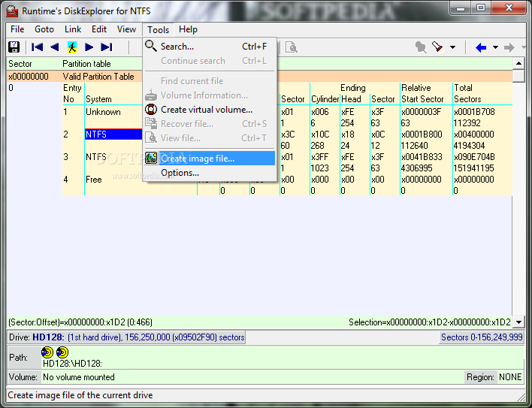Click the flashlight toolbar icon
Viewport: 532px width, 408px height.
437,47
